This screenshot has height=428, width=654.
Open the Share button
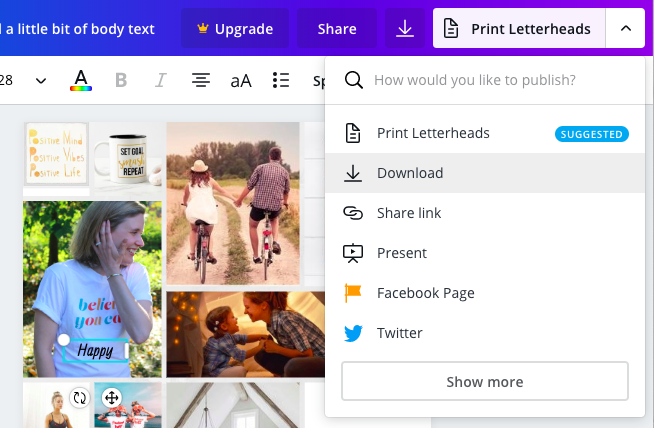tap(337, 29)
